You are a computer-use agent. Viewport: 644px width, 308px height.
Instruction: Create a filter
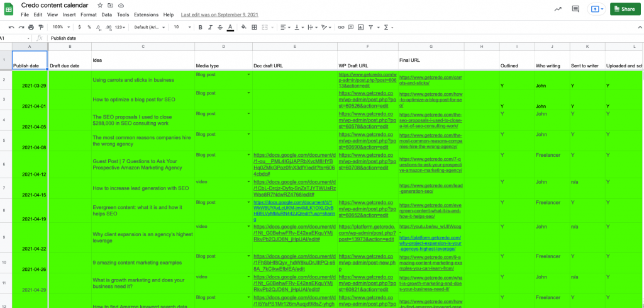(x=371, y=27)
